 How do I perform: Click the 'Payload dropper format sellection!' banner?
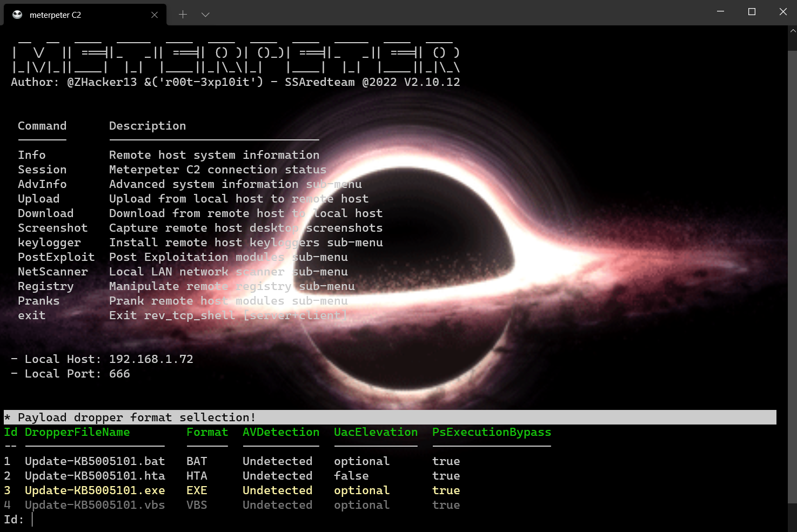tap(390, 417)
